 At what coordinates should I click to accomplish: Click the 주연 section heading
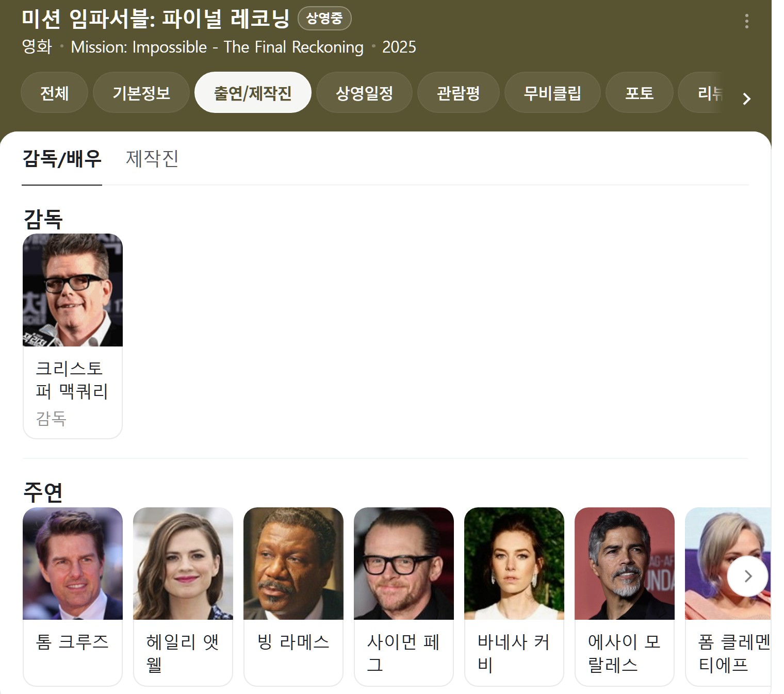point(43,492)
